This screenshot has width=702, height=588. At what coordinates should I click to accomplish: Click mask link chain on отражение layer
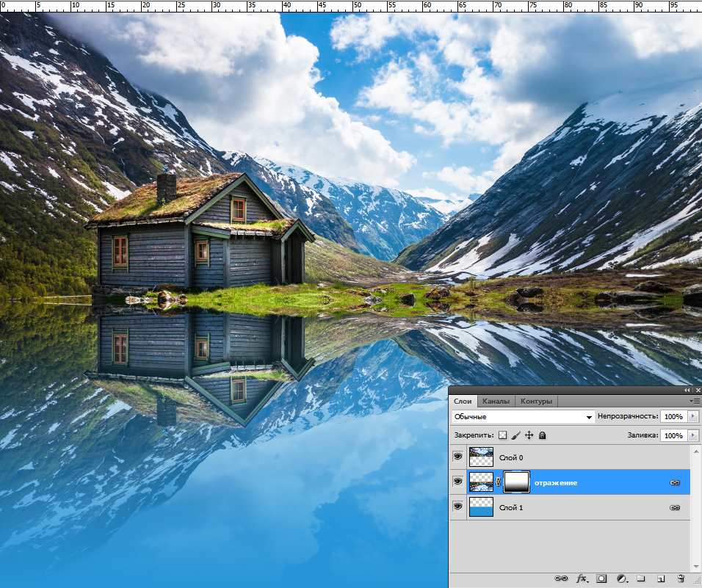point(499,482)
